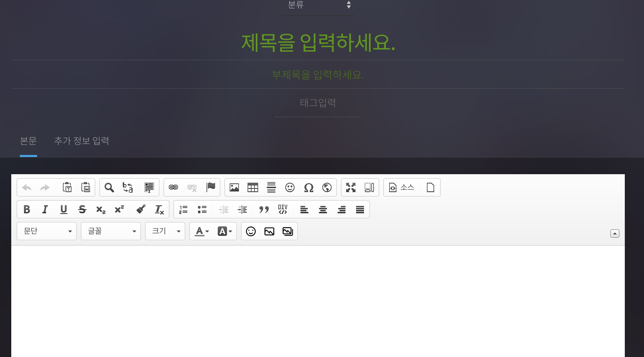
Task: Insert a numbered list
Action: pos(183,209)
